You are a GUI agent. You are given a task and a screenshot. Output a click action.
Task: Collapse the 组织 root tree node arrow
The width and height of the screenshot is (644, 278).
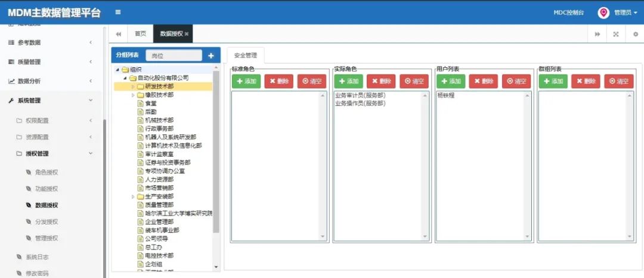(x=118, y=70)
